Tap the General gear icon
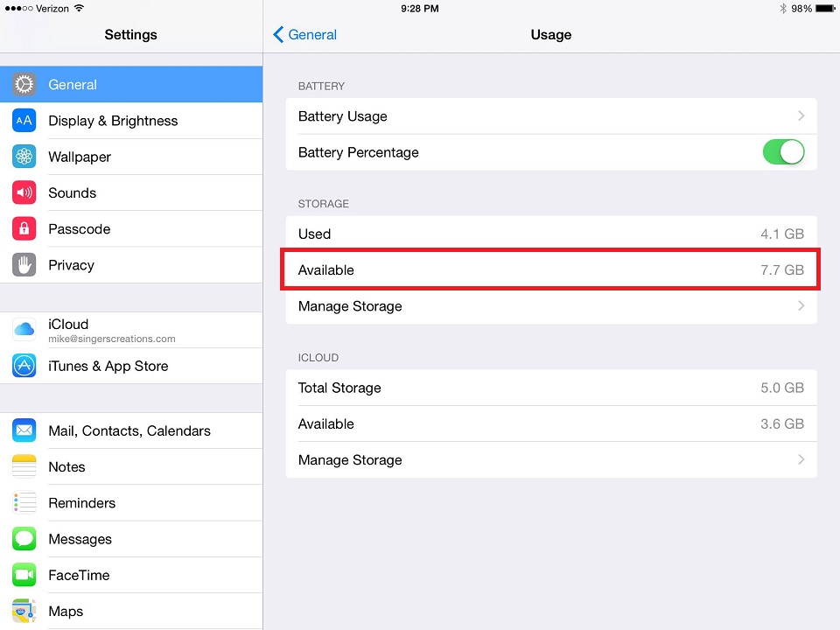Image resolution: width=840 pixels, height=630 pixels. 24,84
